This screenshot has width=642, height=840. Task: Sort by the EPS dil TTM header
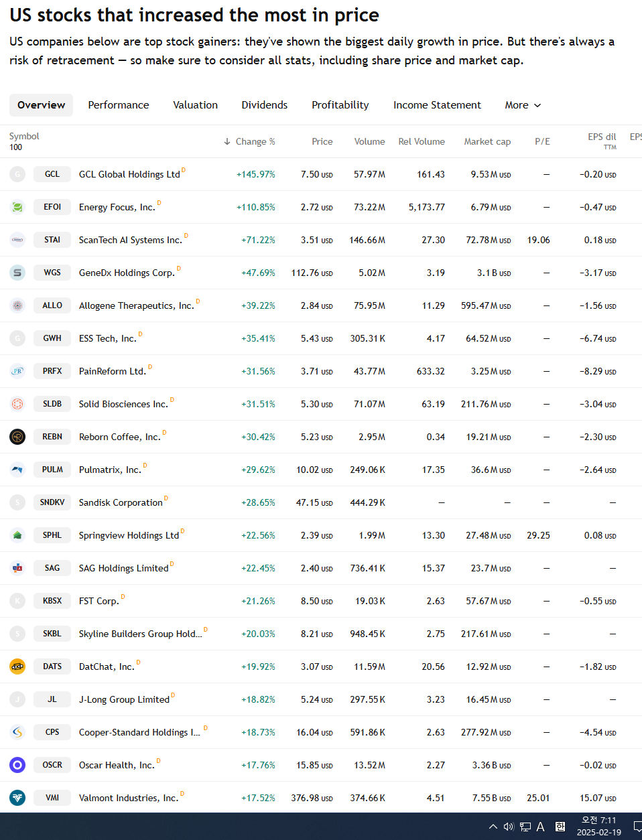[602, 141]
